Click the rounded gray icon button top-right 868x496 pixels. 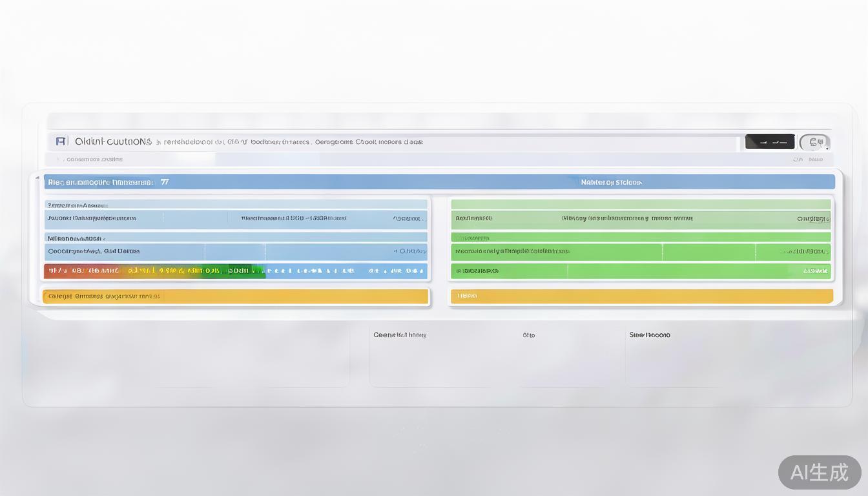[814, 142]
